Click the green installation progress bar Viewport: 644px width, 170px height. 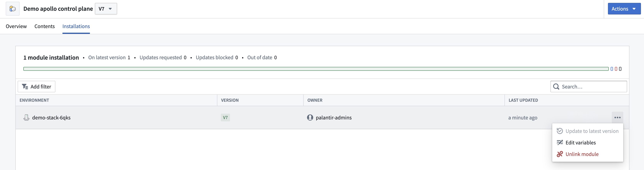click(x=316, y=69)
